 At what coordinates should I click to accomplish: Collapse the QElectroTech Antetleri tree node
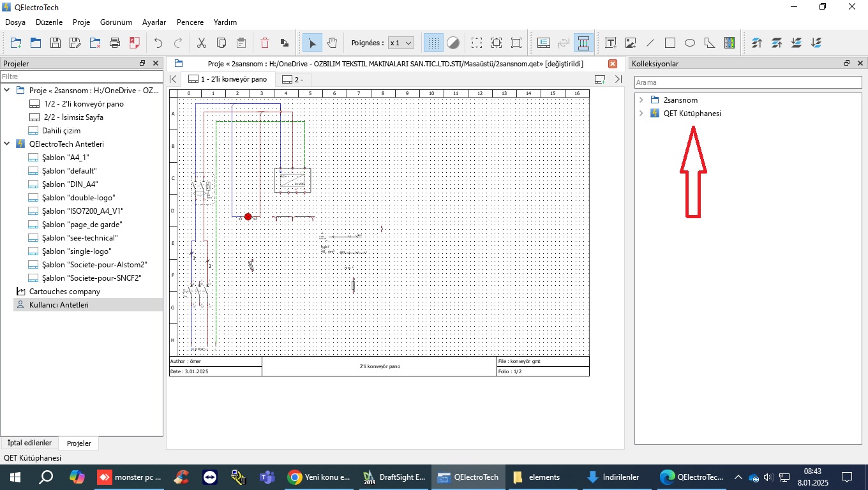pos(7,144)
